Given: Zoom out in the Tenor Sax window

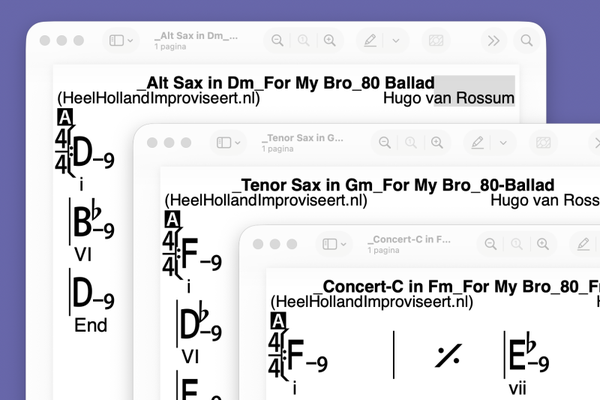Looking at the screenshot, I should [385, 142].
